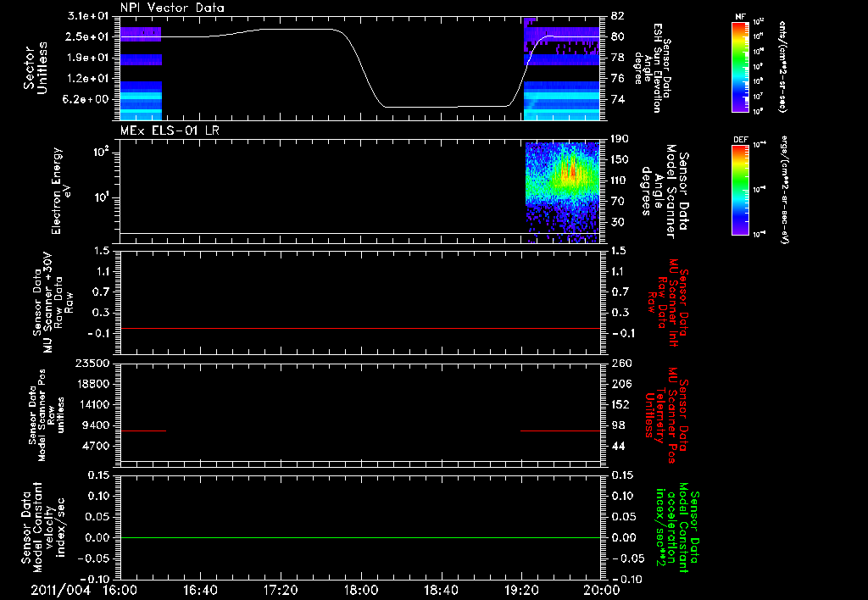This screenshot has height=600, width=868.
Task: Click the 18:00 time axis label
Action: tap(361, 590)
